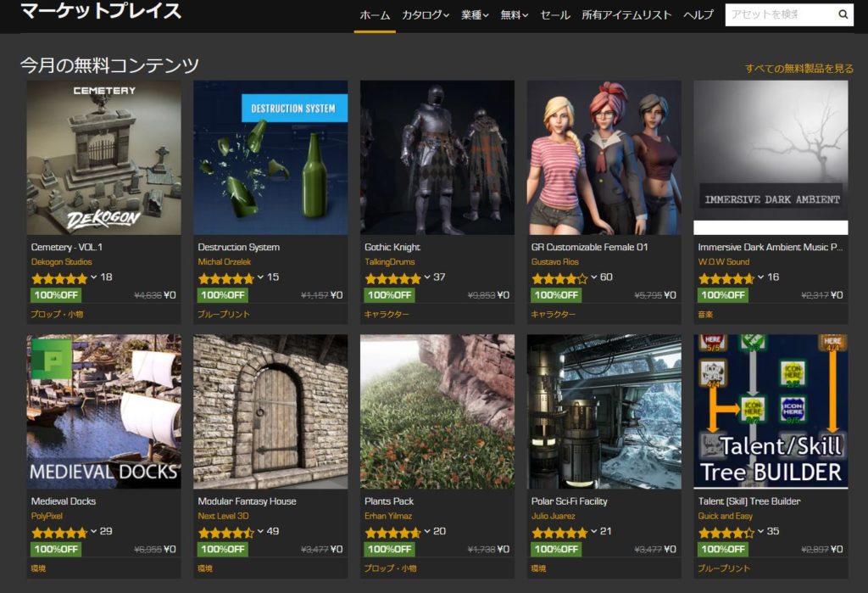Open キャラクター category under Gothic Knight
Image resolution: width=868 pixels, height=593 pixels.
click(387, 314)
